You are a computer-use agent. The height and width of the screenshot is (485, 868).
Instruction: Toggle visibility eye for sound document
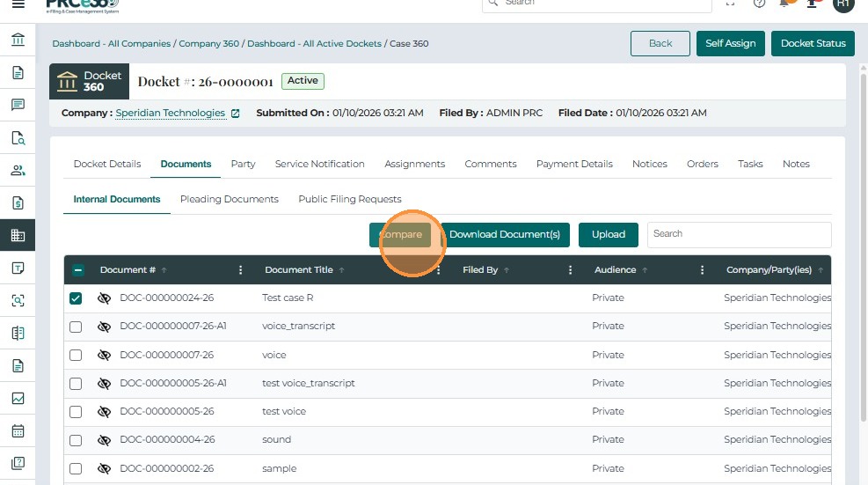[x=104, y=440]
